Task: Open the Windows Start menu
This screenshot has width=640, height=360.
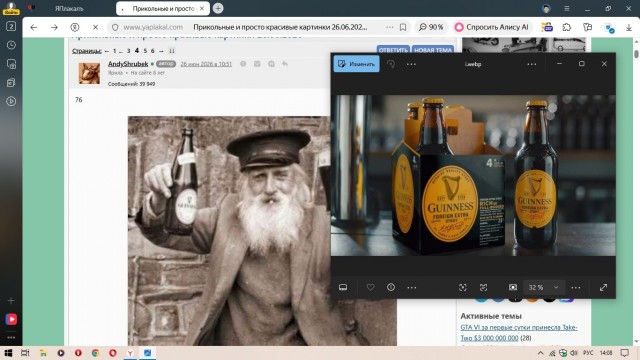Action: [8, 353]
